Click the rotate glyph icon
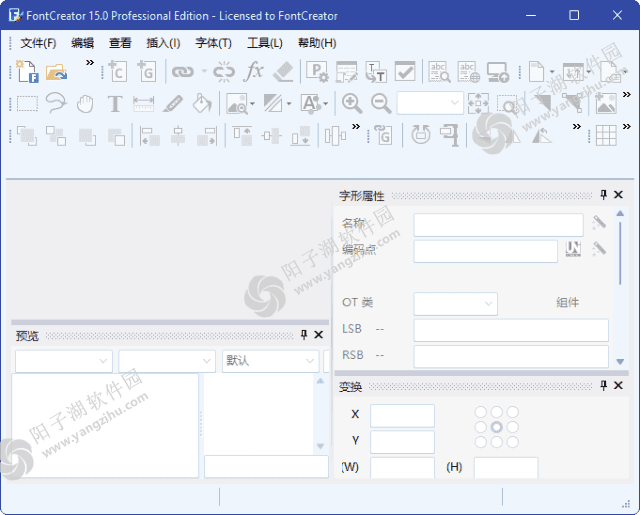640x515 pixels. [x=421, y=135]
